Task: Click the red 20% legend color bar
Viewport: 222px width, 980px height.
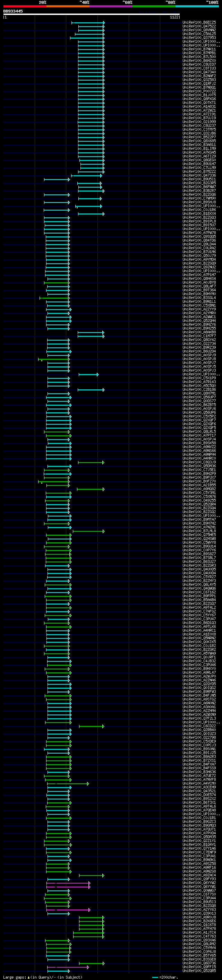Action: (25, 6)
